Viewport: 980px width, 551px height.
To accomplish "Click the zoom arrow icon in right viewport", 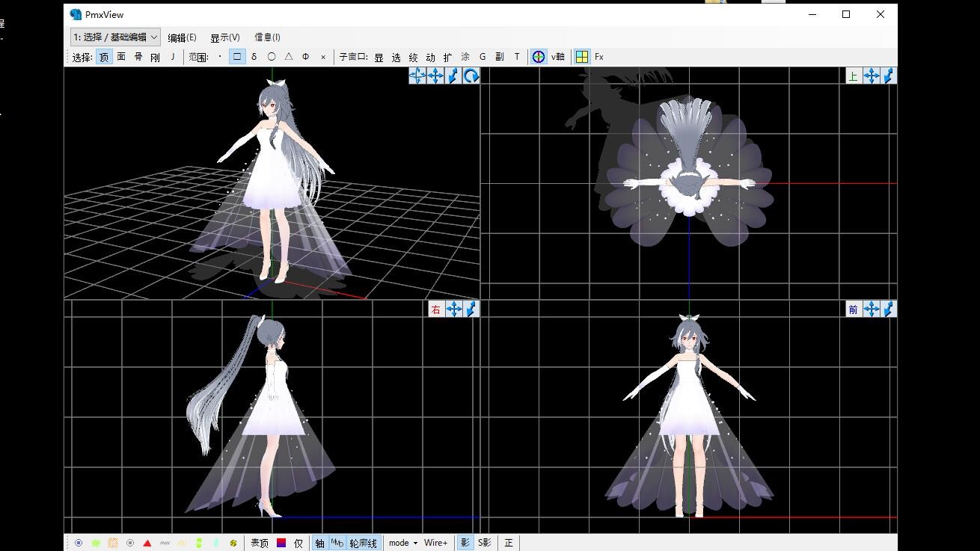I will coord(471,309).
